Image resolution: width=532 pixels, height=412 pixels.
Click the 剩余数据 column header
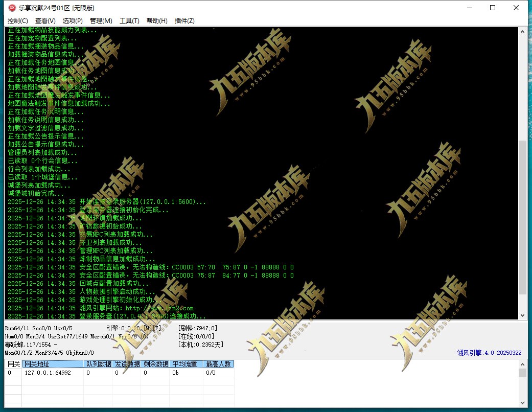pyautogui.click(x=155, y=364)
